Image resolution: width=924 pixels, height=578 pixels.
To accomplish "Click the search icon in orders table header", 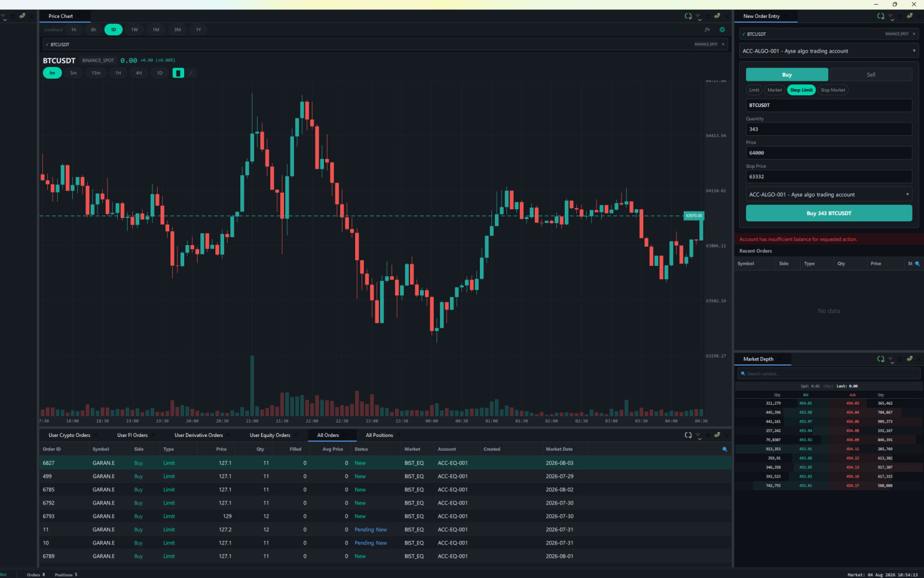I will [x=725, y=449].
